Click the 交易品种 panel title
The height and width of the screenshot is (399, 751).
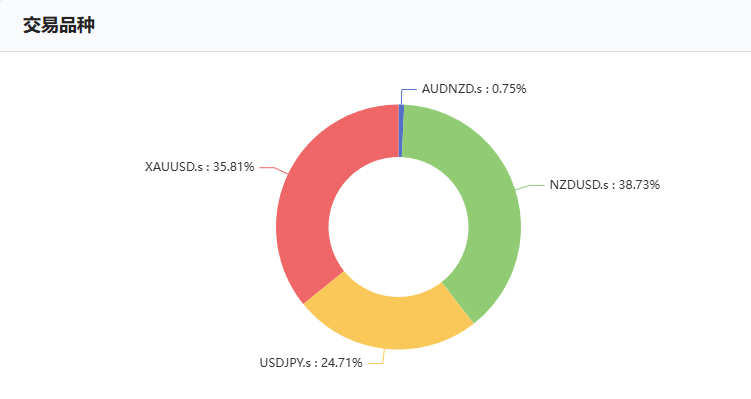(x=59, y=25)
